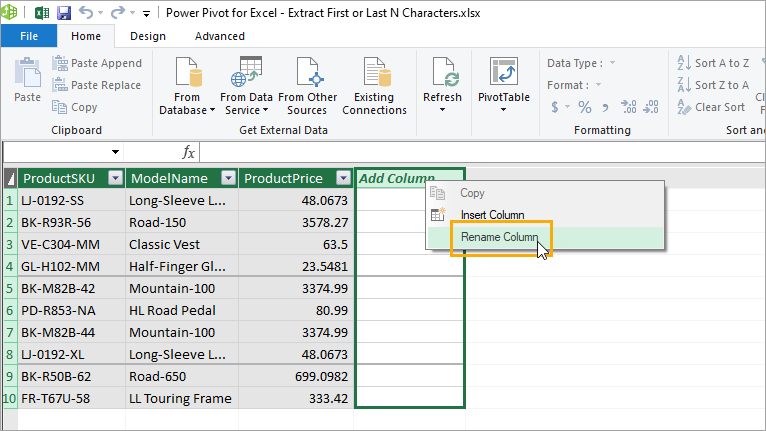Choose Insert Column from context menu
766x431 pixels.
(x=545, y=215)
